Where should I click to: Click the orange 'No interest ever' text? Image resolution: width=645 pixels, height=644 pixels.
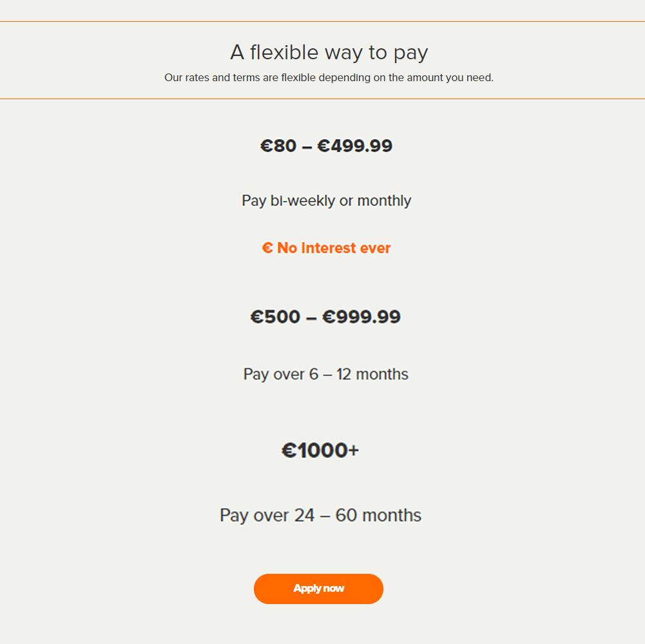(334, 248)
